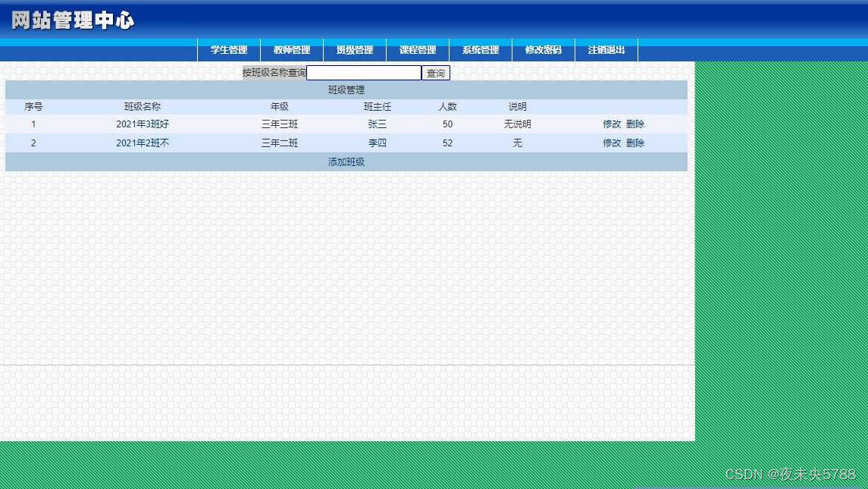This screenshot has width=868, height=489.
Task: Open the 班级管理 menu
Action: (355, 50)
